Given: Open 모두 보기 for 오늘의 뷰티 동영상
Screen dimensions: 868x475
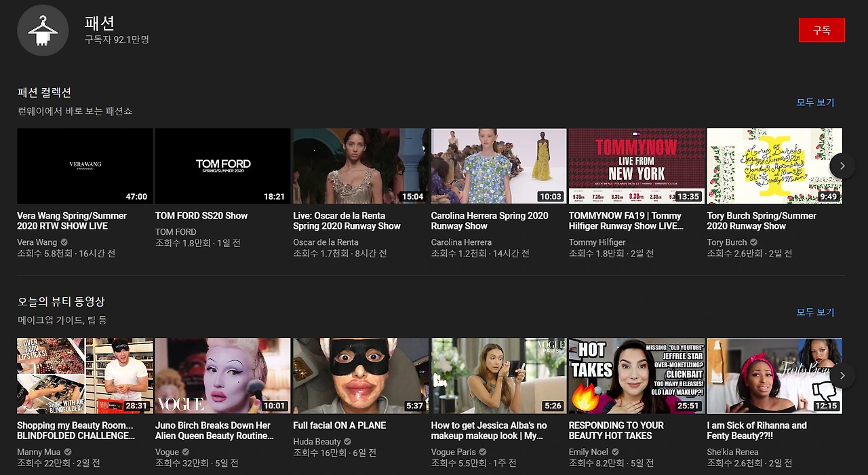Looking at the screenshot, I should coord(815,312).
